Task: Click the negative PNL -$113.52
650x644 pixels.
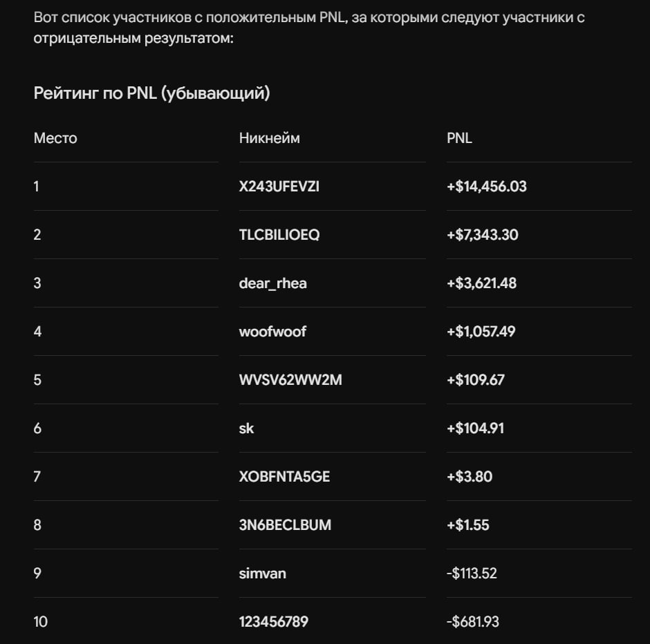Action: pyautogui.click(x=472, y=574)
